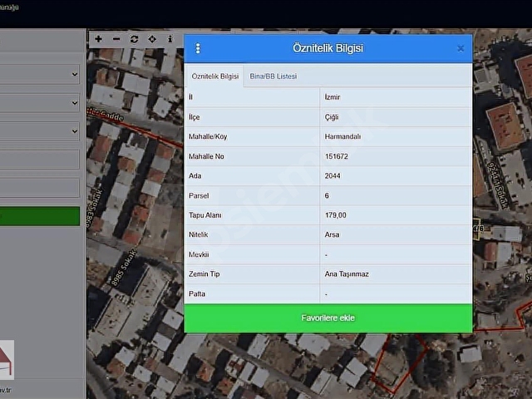Click the Mevkii label
This screenshot has height=399, width=532.
199,254
